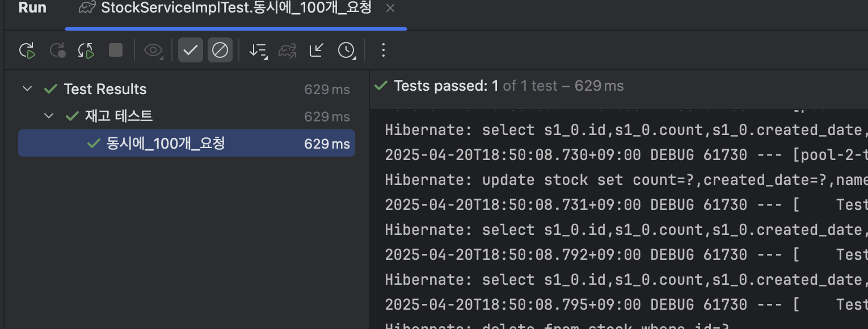This screenshot has height=329, width=868.
Task: Rerun the test with the Rerun icon
Action: (x=27, y=50)
